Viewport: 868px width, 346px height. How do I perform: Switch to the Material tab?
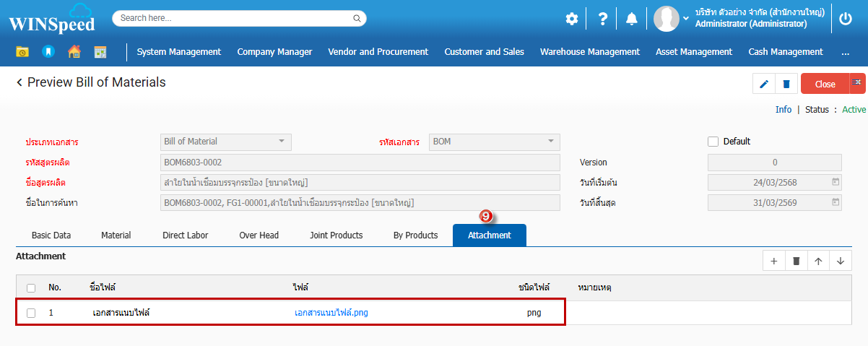point(116,235)
